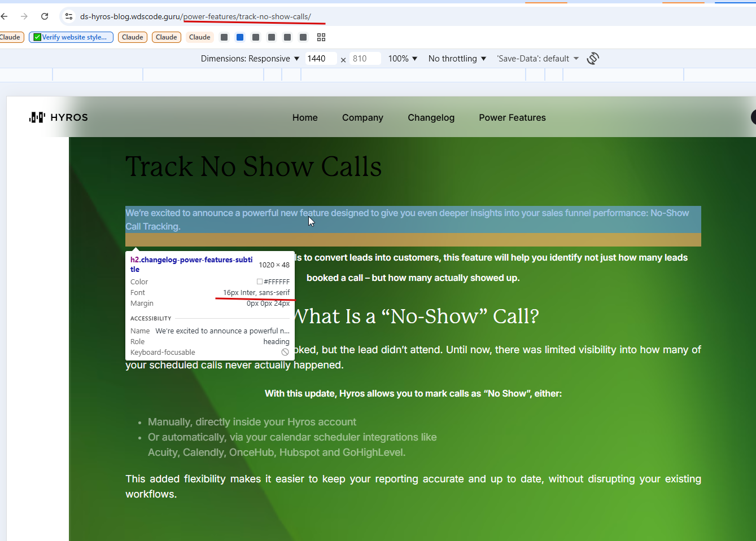Click 'With this update, Hyros allows' line
The width and height of the screenshot is (756, 541).
413,393
